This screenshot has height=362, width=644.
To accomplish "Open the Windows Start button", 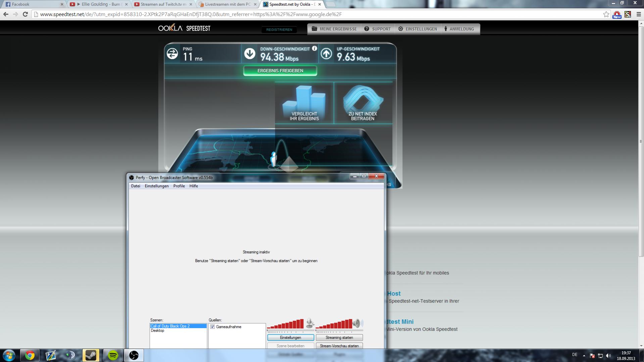I will [9, 355].
